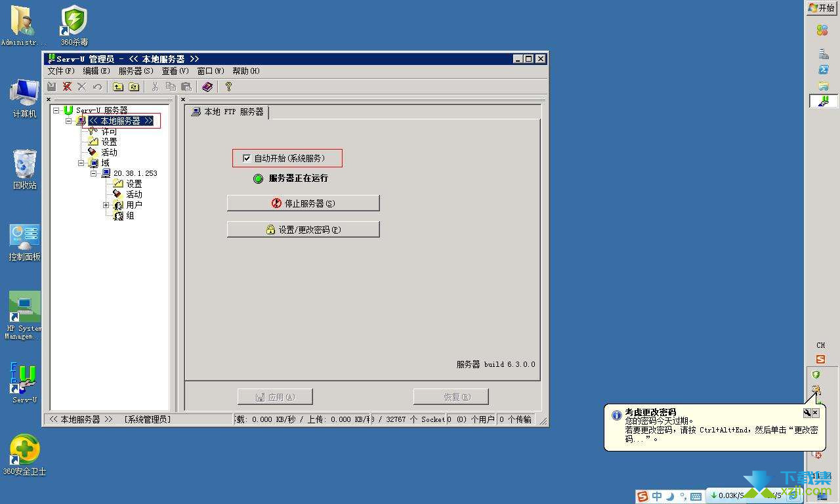Screen dimensions: 840x504
Task: Click the 中 Chinese input mode indicator
Action: (658, 496)
